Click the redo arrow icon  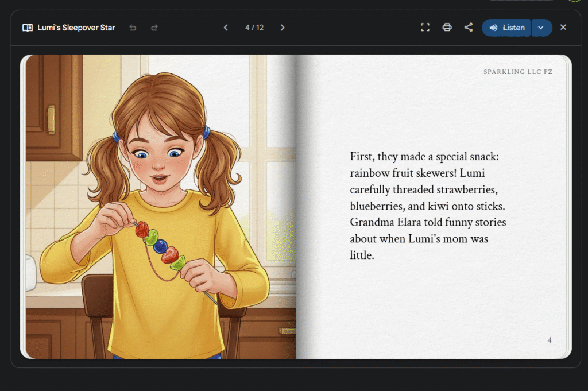[x=154, y=28]
